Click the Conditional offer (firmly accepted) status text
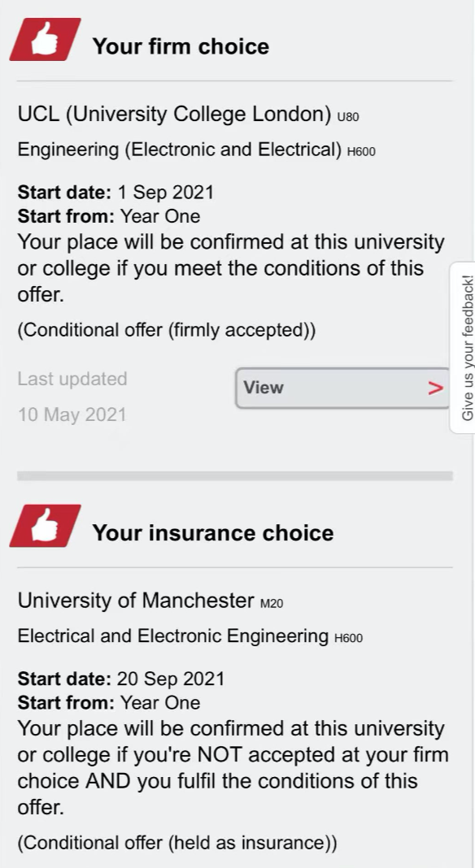Screen dimensions: 475x868 pyautogui.click(x=167, y=330)
